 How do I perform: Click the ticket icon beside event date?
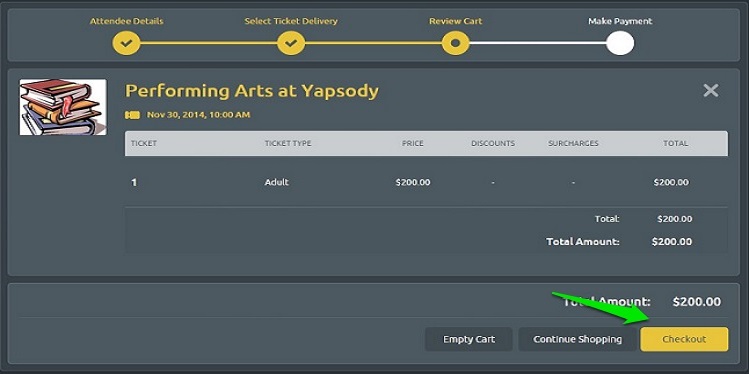(x=132, y=115)
